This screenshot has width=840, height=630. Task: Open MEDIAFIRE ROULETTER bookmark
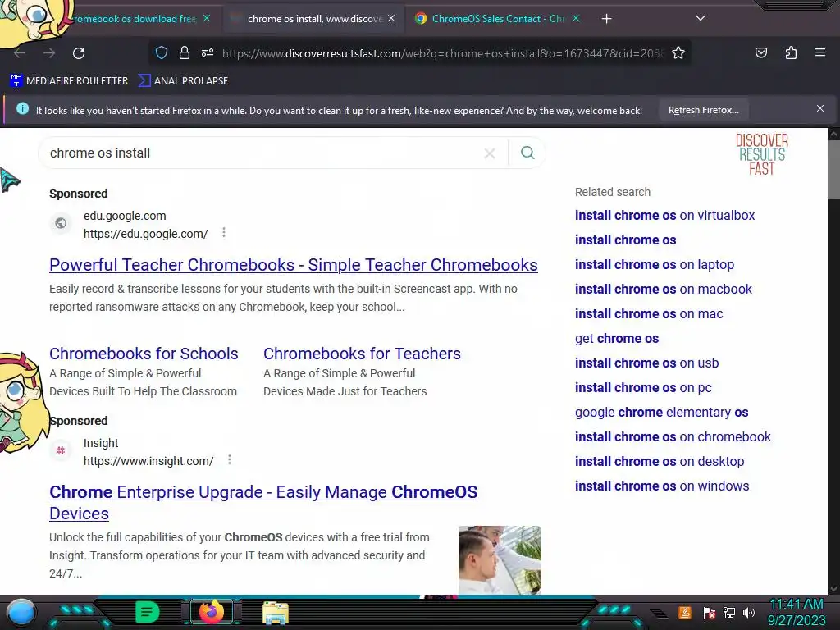coord(69,81)
